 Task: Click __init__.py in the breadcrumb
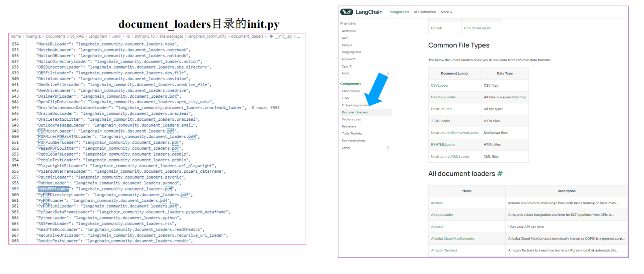(x=283, y=36)
